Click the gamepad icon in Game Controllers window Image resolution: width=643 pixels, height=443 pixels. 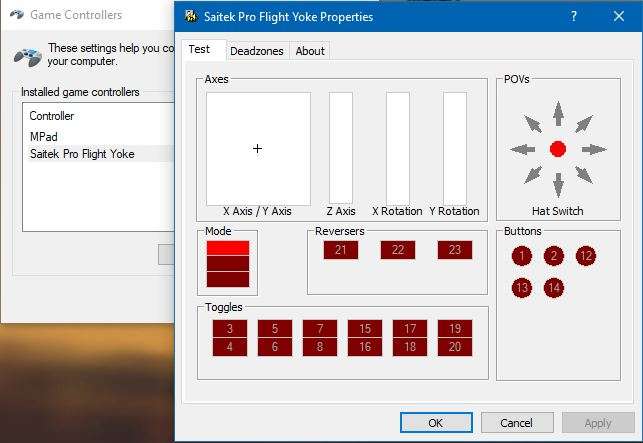tap(27, 57)
